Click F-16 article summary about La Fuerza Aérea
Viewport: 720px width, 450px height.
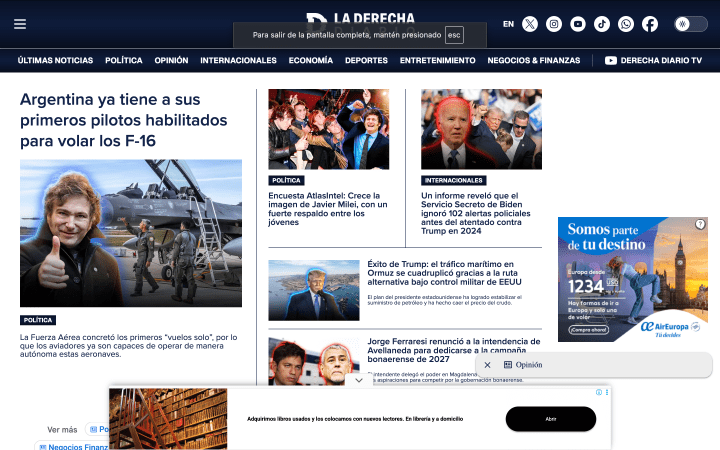tap(129, 346)
